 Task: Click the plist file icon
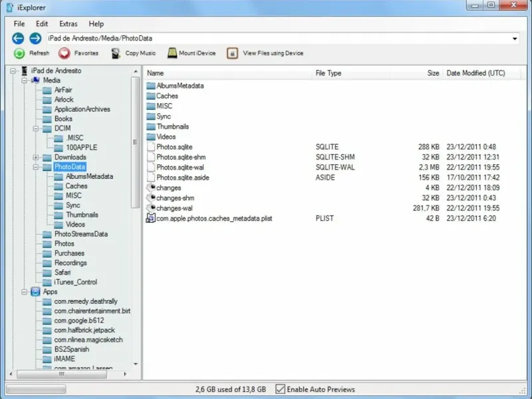(150, 218)
